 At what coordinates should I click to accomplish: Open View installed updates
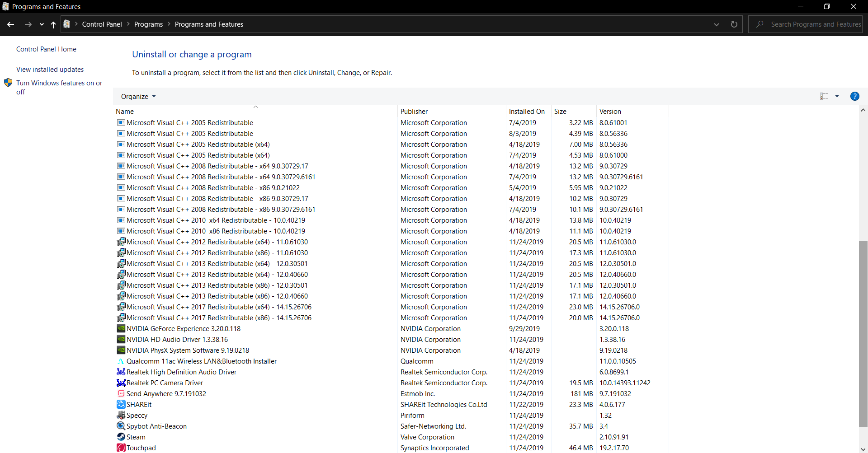(50, 69)
